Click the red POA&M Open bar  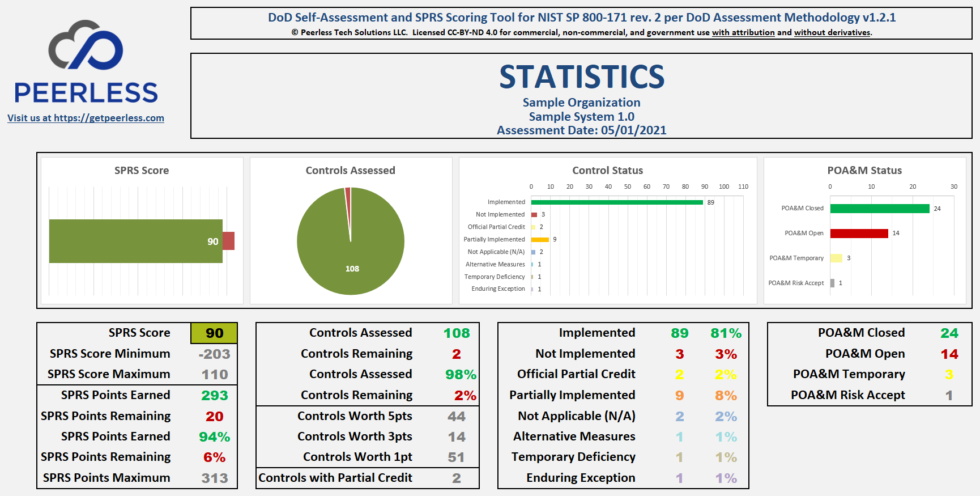(859, 234)
